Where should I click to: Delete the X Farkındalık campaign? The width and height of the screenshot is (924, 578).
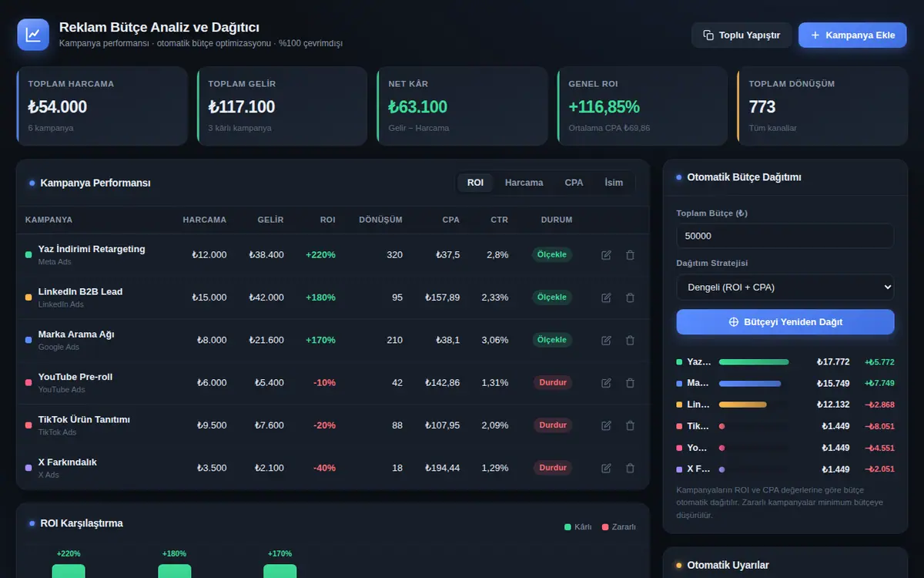(x=630, y=468)
